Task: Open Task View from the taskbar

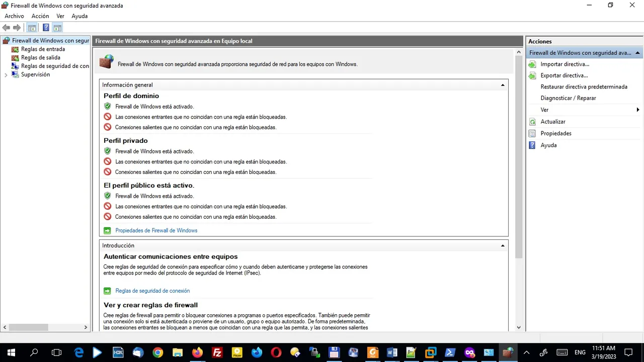Action: click(x=56, y=352)
